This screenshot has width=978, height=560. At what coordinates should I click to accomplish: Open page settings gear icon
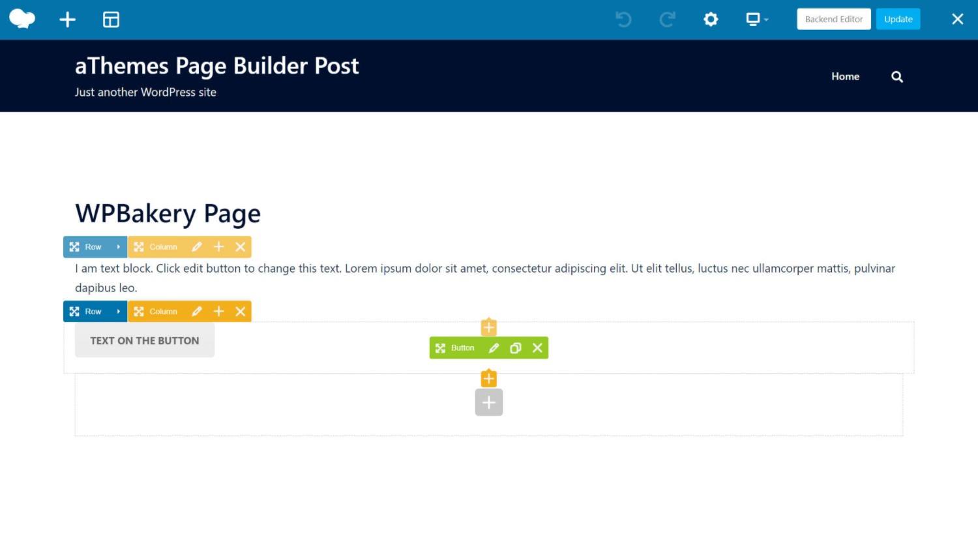711,20
